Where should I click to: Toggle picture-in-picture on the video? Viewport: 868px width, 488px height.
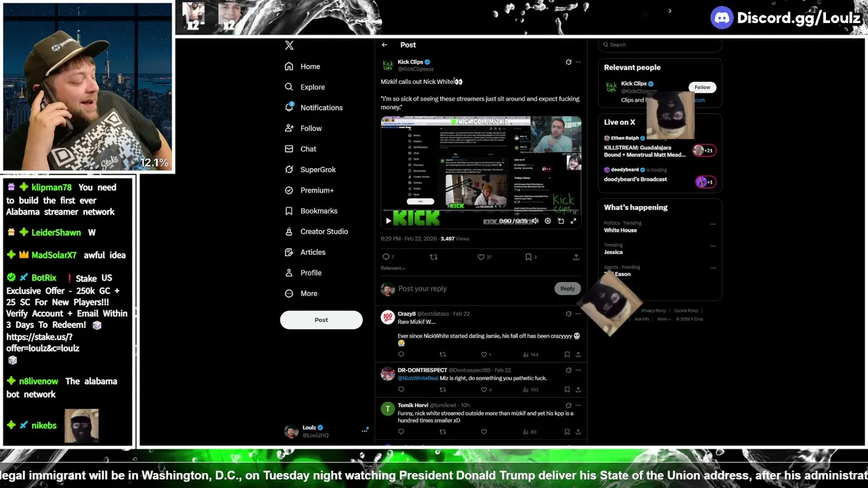(561, 221)
